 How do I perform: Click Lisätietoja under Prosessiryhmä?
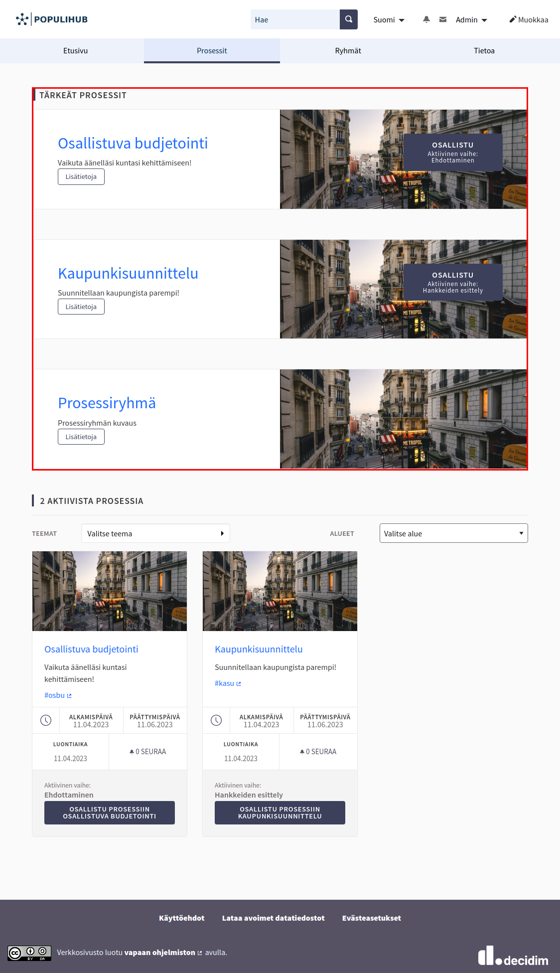tap(81, 437)
